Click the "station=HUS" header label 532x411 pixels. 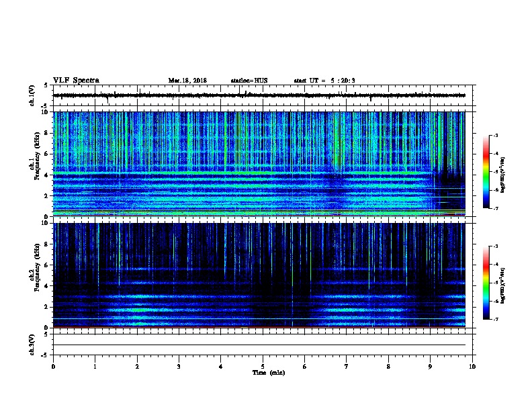click(x=249, y=81)
